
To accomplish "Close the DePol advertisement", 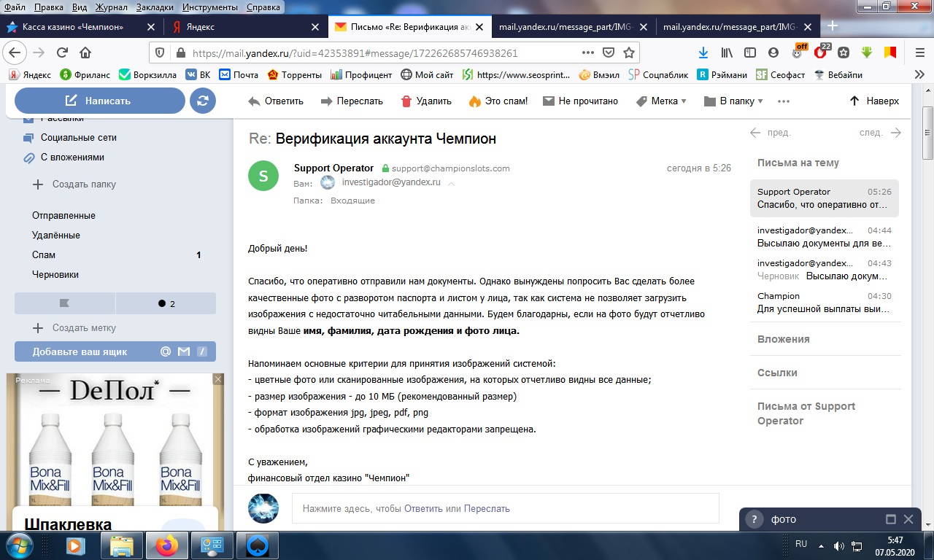I will pyautogui.click(x=218, y=379).
